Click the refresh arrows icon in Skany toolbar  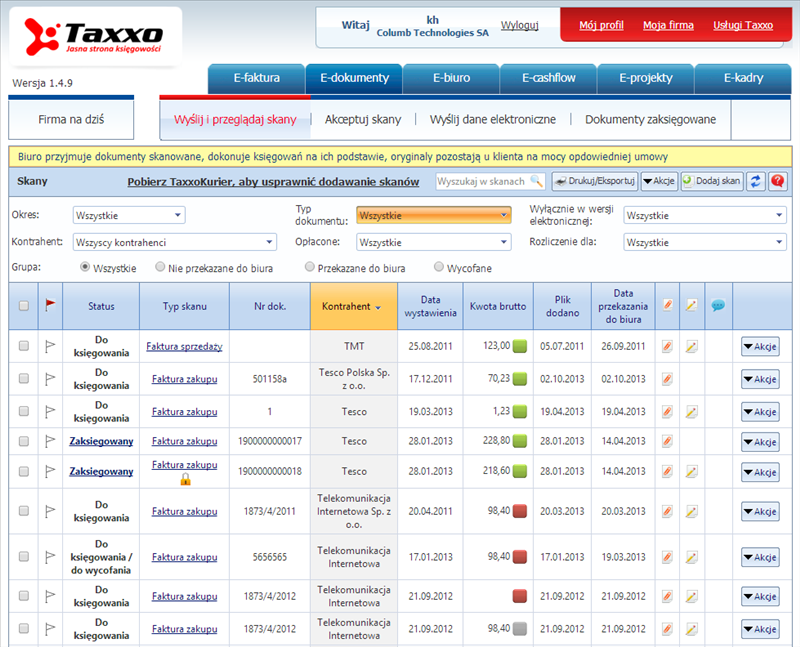coord(756,181)
